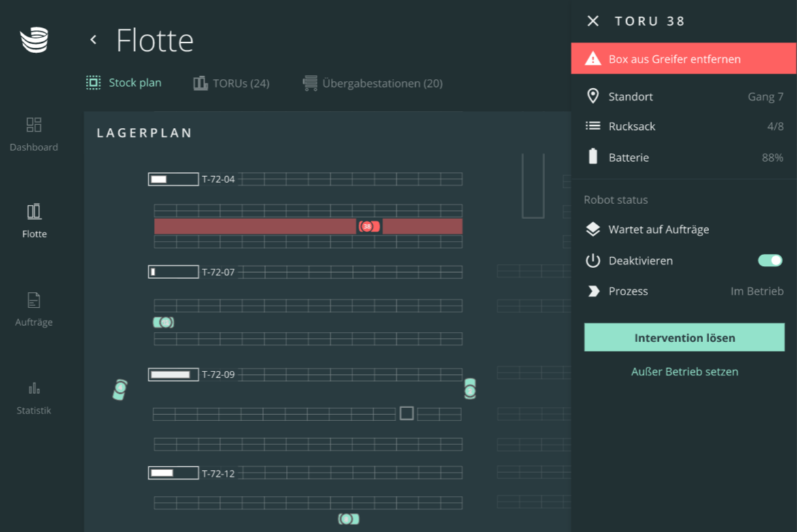Click the square station marker on map
The image size is (797, 532).
pyautogui.click(x=406, y=413)
